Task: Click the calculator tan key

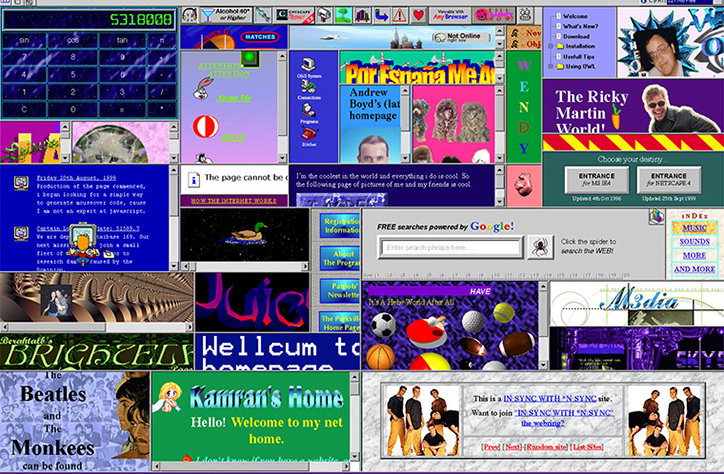Action: 122,41
